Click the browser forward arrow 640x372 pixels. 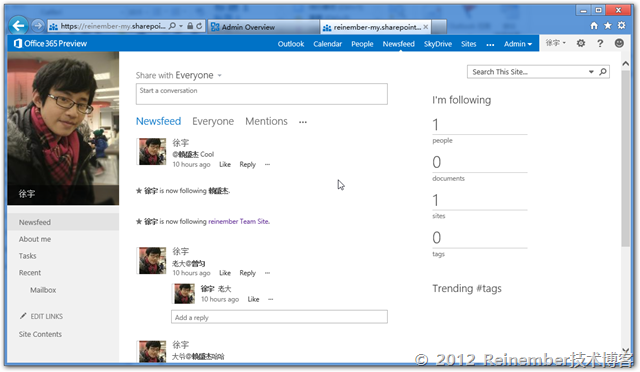(x=38, y=26)
